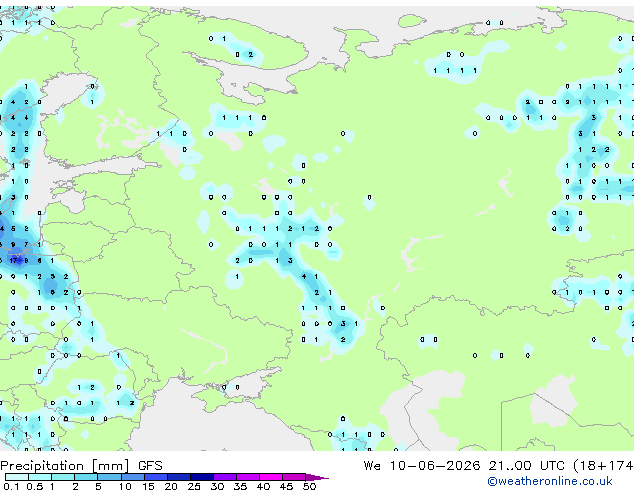Click the '50' legend scale label
Image resolution: width=634 pixels, height=490 pixels.
tap(309, 486)
